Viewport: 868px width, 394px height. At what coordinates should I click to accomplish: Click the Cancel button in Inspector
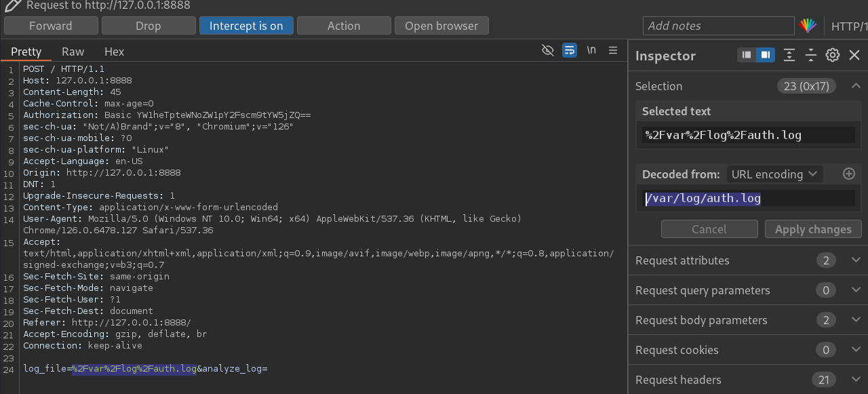(x=709, y=229)
